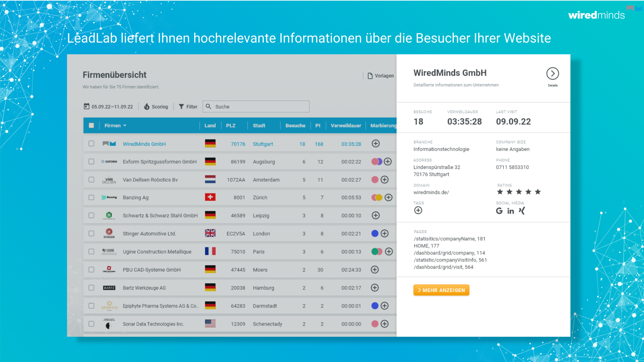
Task: Open the Xing social media icon
Action: [x=522, y=211]
